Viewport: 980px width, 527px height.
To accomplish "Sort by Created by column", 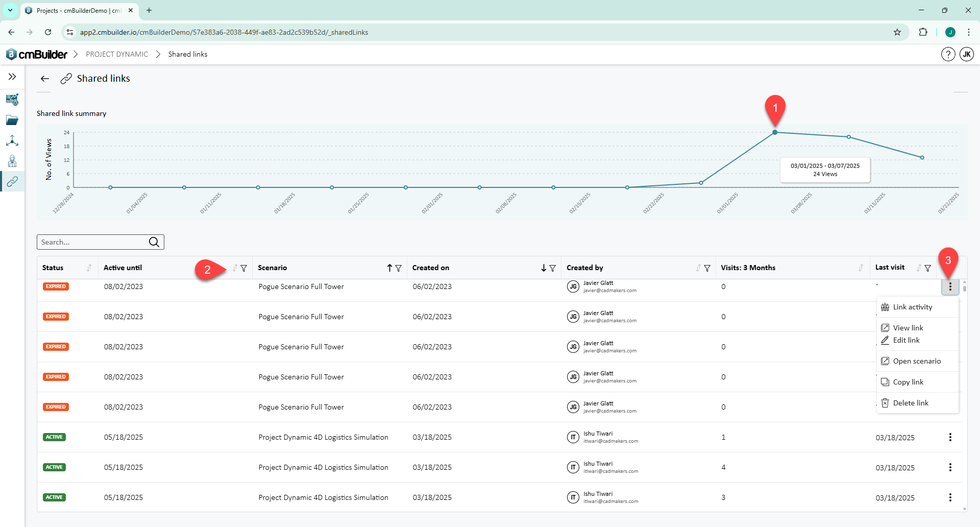I will (x=698, y=268).
